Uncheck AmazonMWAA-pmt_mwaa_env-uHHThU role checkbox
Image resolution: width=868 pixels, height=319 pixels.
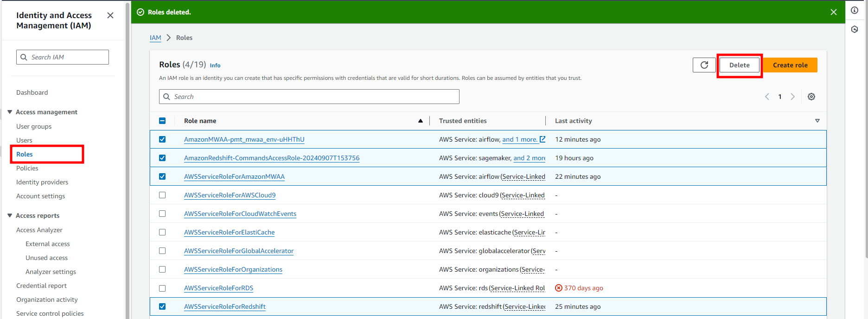point(162,139)
